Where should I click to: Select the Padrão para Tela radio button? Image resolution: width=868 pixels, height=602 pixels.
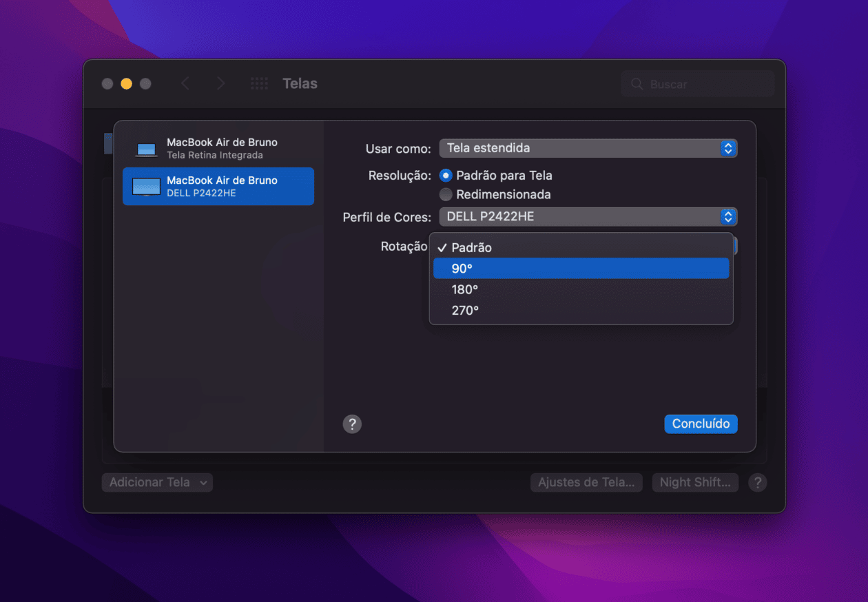tap(446, 176)
